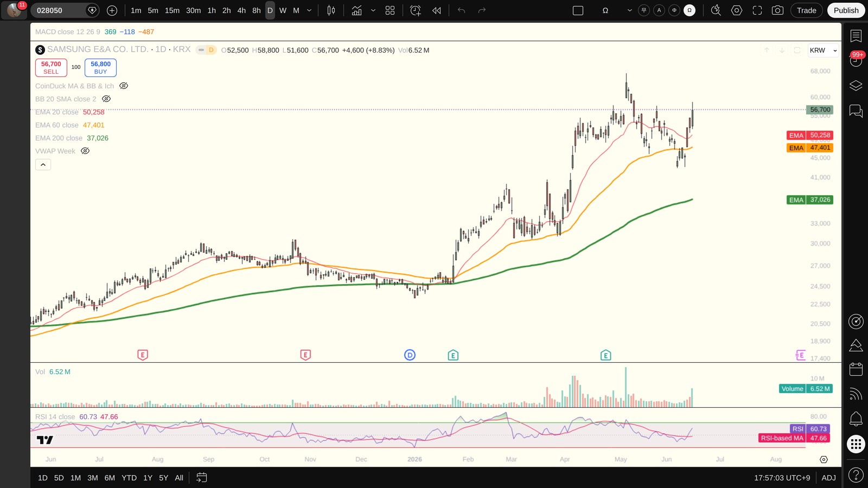This screenshot has width=868, height=488.
Task: Set the chart range to YTD
Action: pos(129,478)
